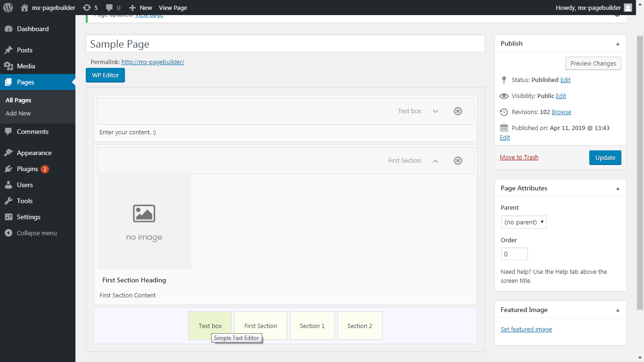This screenshot has width=644, height=362.
Task: Open the Parent page dropdown
Action: (524, 222)
